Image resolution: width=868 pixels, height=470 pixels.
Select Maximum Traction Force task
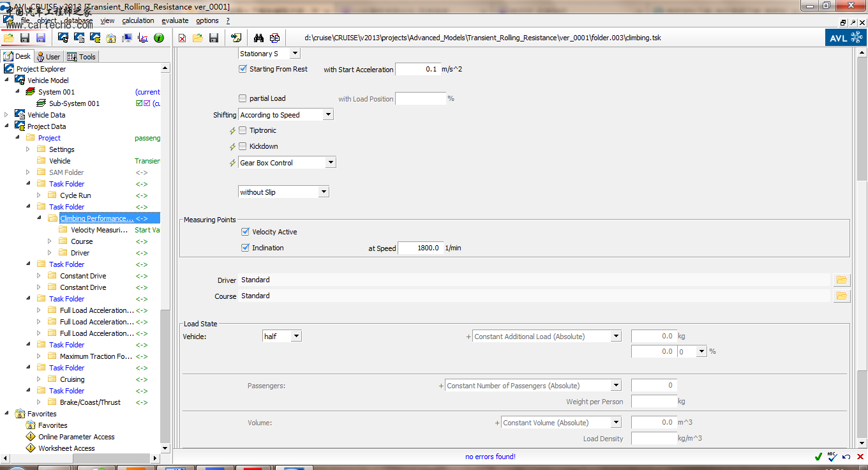coord(96,356)
